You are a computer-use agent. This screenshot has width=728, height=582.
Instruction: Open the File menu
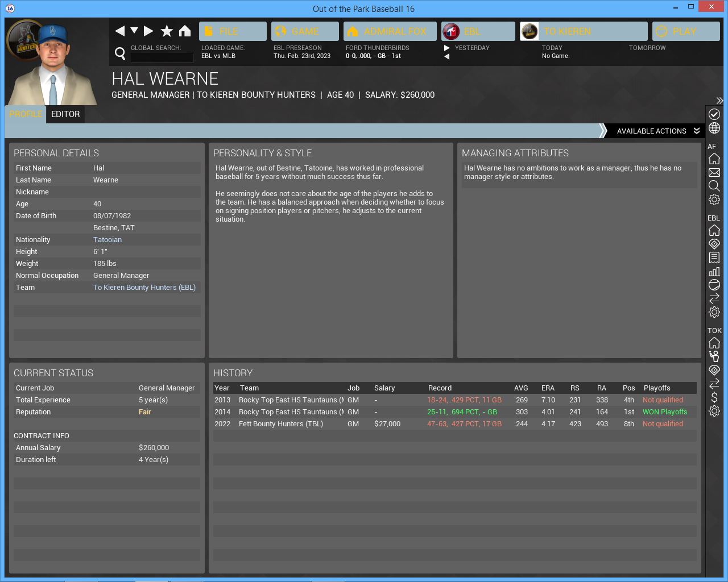tap(233, 31)
